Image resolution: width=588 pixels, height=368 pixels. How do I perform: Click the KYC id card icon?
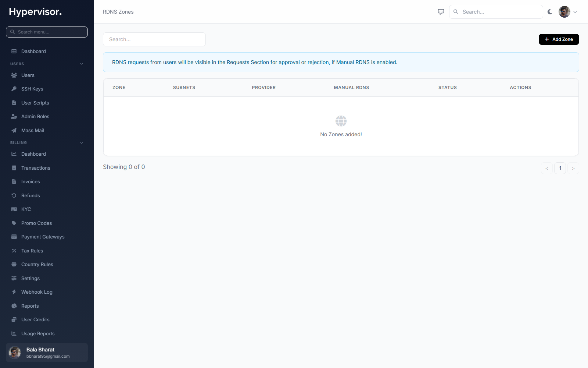point(14,209)
